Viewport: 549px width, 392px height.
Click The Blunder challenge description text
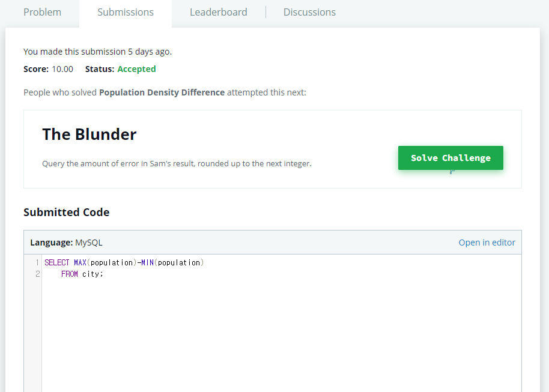pos(177,163)
